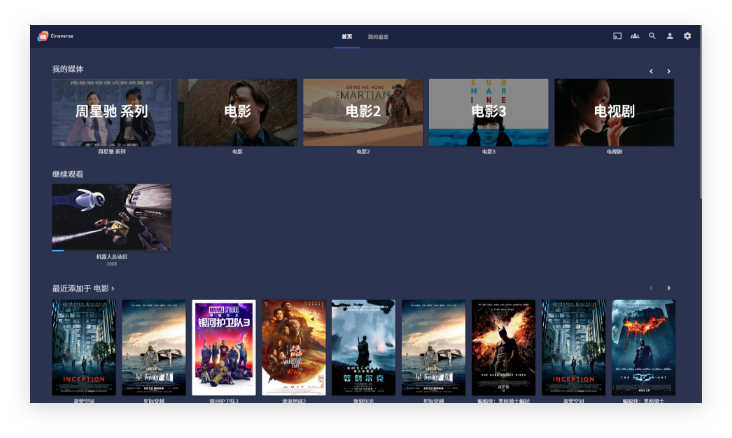Open the 周星驰 系列 library card
Image resolution: width=732 pixels, height=438 pixels.
(112, 112)
